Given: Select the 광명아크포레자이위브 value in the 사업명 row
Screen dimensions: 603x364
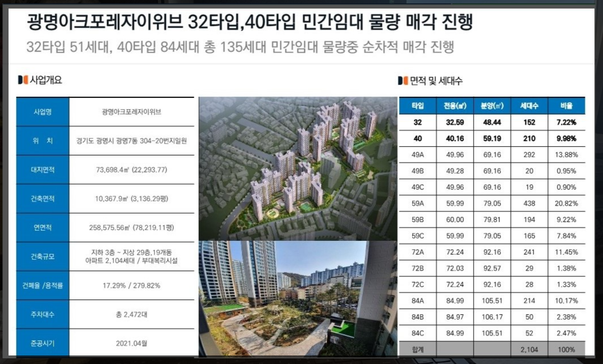Looking at the screenshot, I should pos(132,112).
